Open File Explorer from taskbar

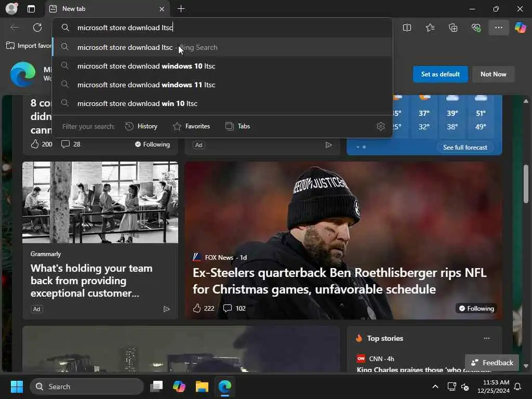[x=202, y=387]
